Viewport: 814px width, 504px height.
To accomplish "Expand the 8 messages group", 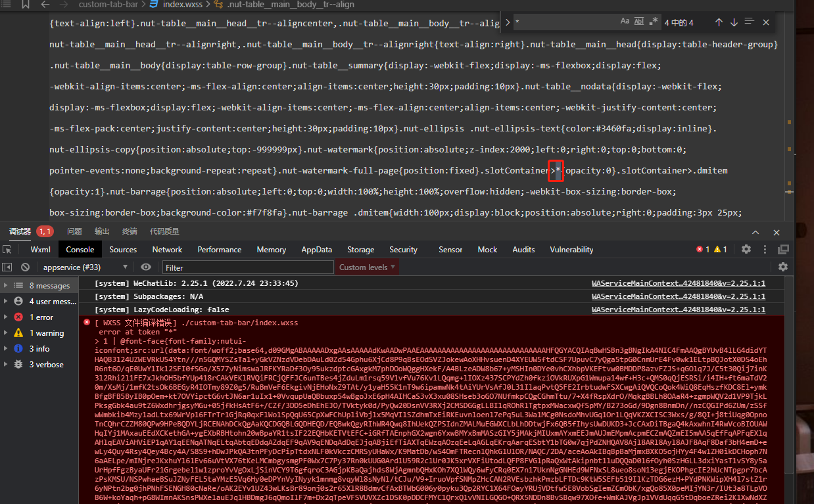I will point(39,286).
